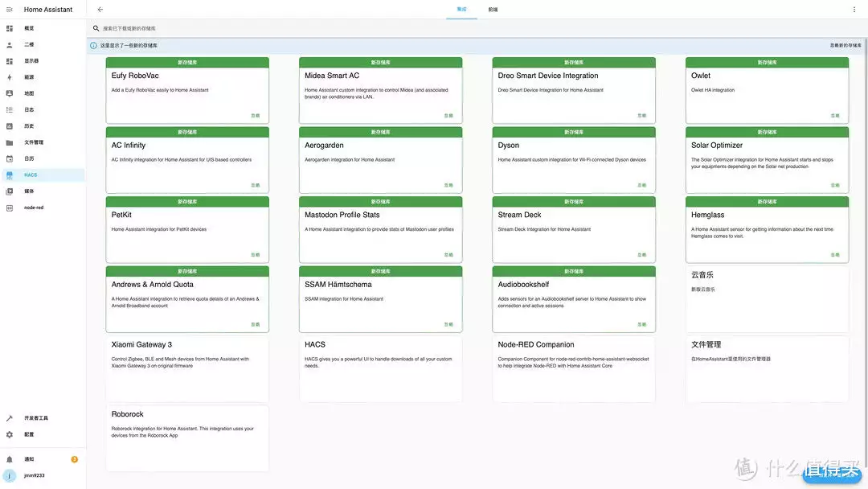Screen dimensions: 868x489
Task: Open the Hemglass card title
Action: pos(707,215)
